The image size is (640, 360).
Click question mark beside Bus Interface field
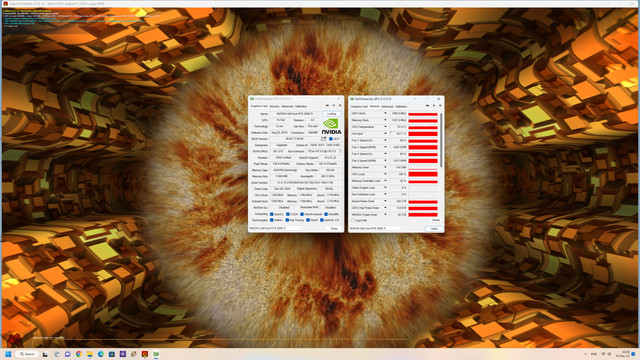(x=340, y=151)
